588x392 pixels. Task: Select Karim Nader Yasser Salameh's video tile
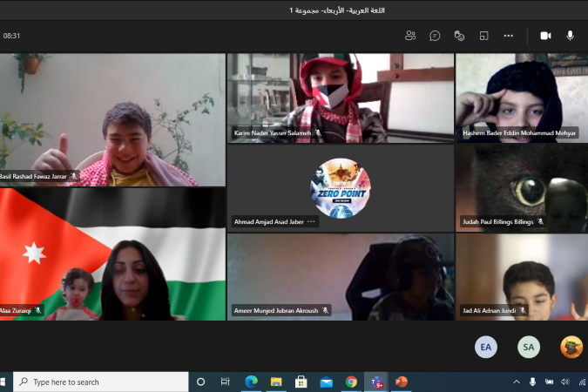[340, 96]
